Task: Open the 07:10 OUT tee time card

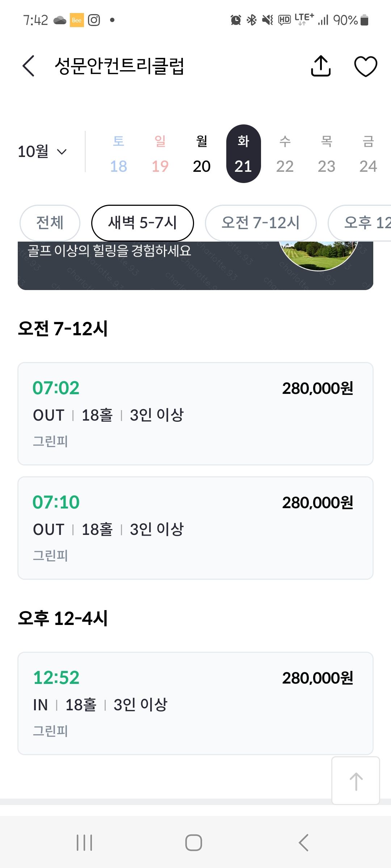Action: (x=195, y=528)
